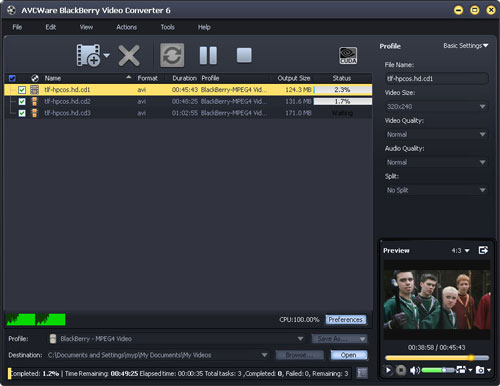Viewport: 500px width, 386px height.
Task: Click the Preferences button
Action: 346,320
